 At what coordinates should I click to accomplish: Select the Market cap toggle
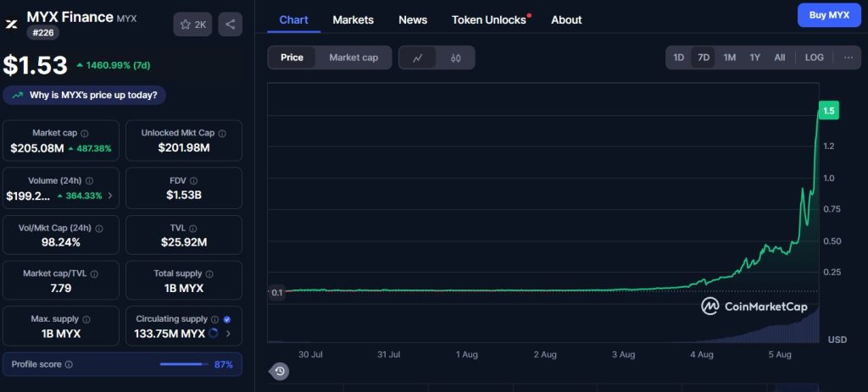[x=353, y=58]
